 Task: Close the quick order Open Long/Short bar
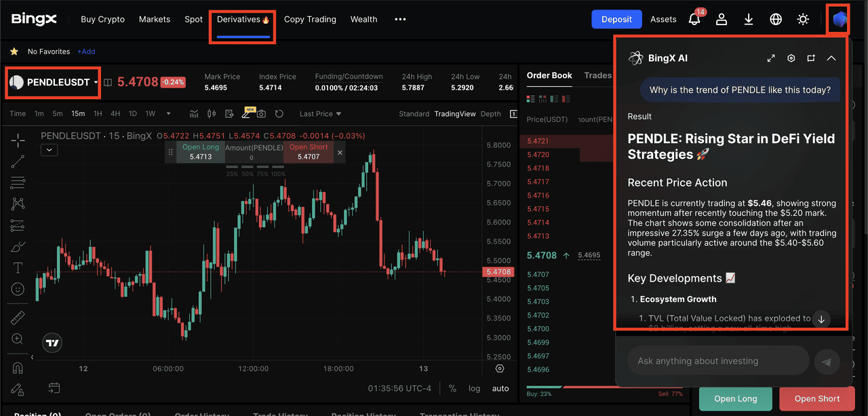tap(340, 153)
